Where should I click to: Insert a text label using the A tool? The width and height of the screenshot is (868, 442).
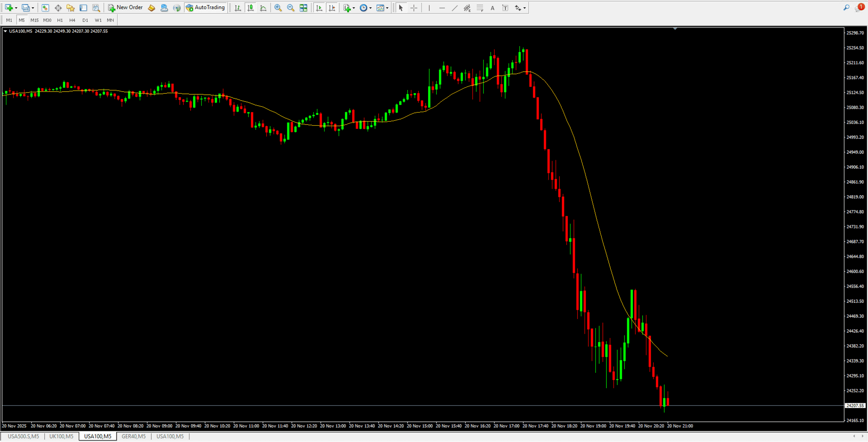[492, 8]
